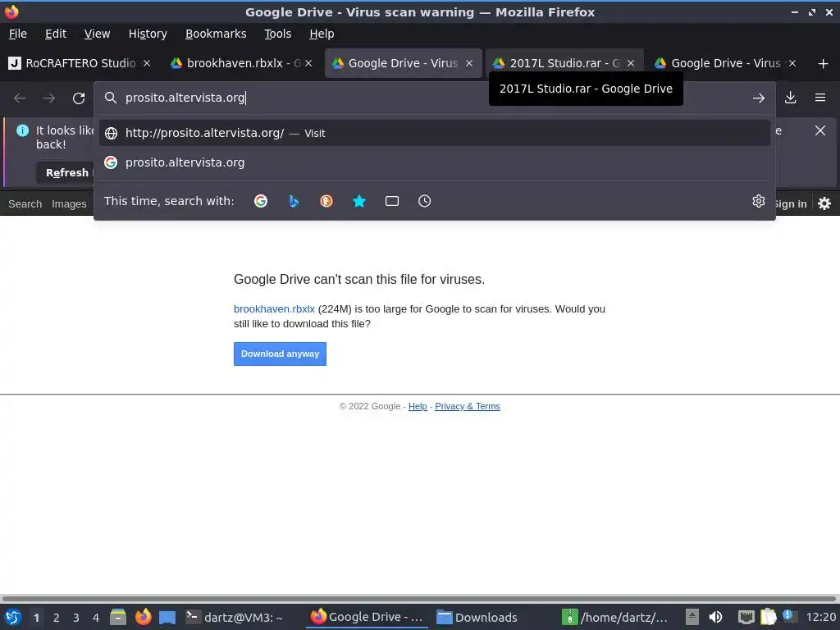Search this time with Bing
The image size is (840, 630).
(294, 201)
